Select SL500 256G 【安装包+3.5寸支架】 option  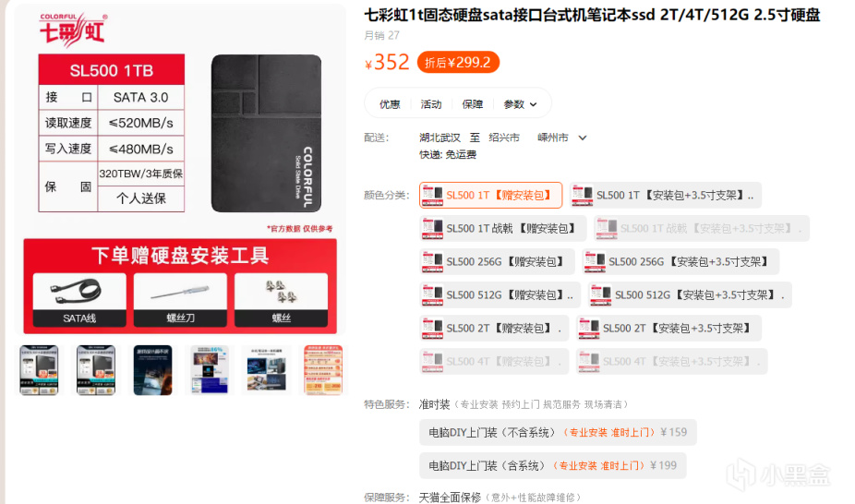pyautogui.click(x=680, y=261)
